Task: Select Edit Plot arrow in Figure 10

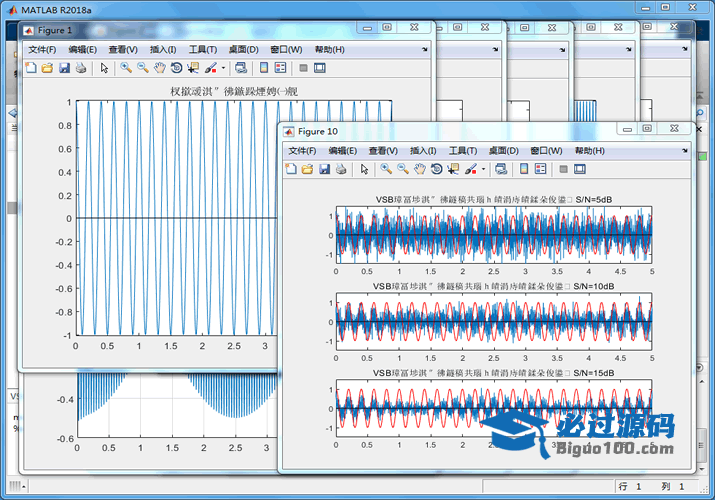Action: (364, 169)
